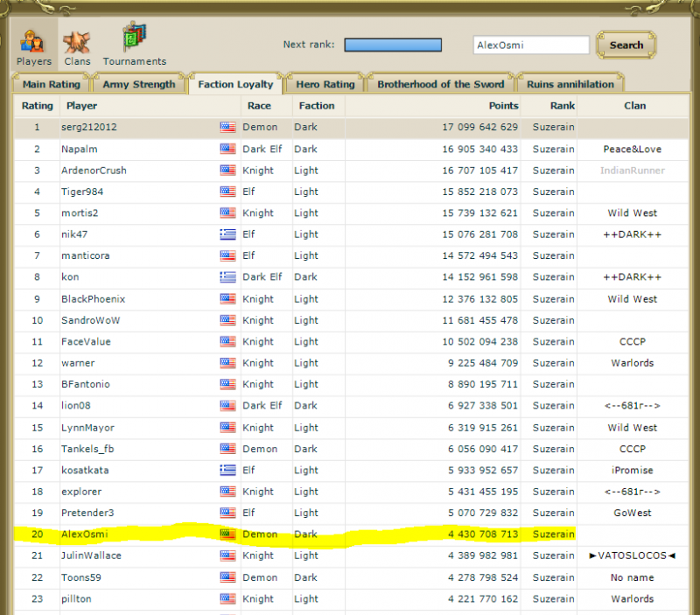Click the player name search field
The height and width of the screenshot is (615, 700).
(x=530, y=45)
